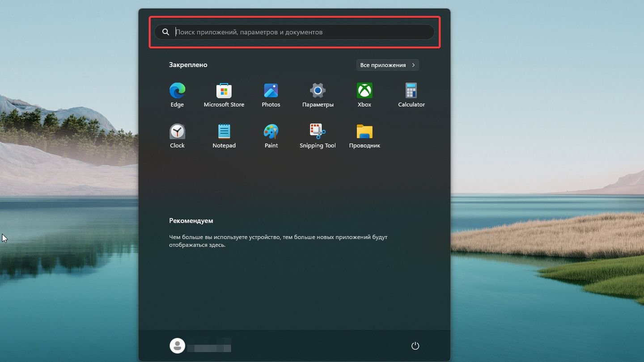This screenshot has width=644, height=362.
Task: Launch the Snipping Tool
Action: pyautogui.click(x=318, y=131)
